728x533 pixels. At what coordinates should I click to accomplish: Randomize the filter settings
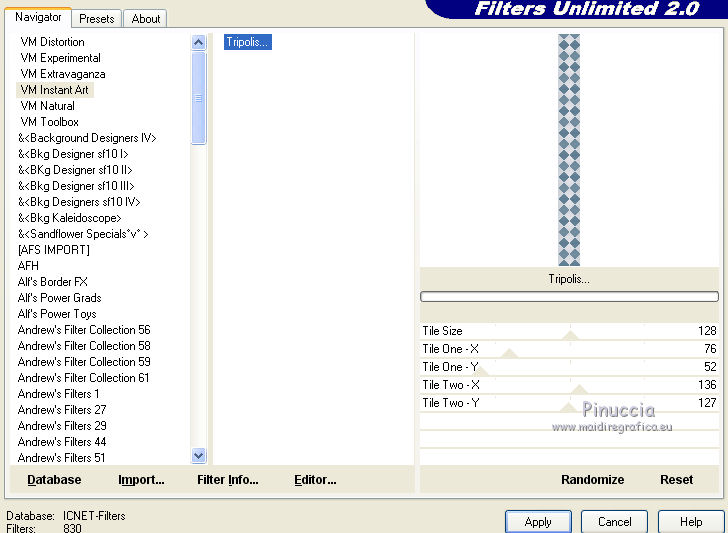pos(592,480)
